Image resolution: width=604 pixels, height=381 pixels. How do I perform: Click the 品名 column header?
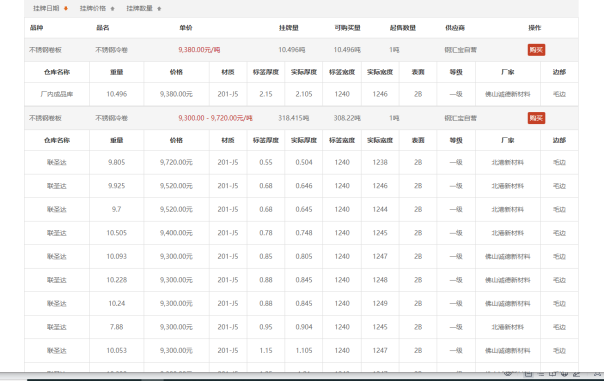pos(103,28)
